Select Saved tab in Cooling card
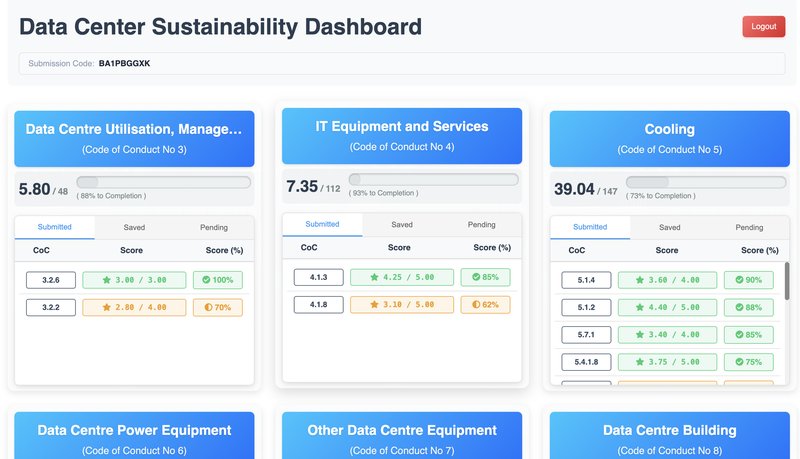This screenshot has height=459, width=800. pyautogui.click(x=670, y=227)
